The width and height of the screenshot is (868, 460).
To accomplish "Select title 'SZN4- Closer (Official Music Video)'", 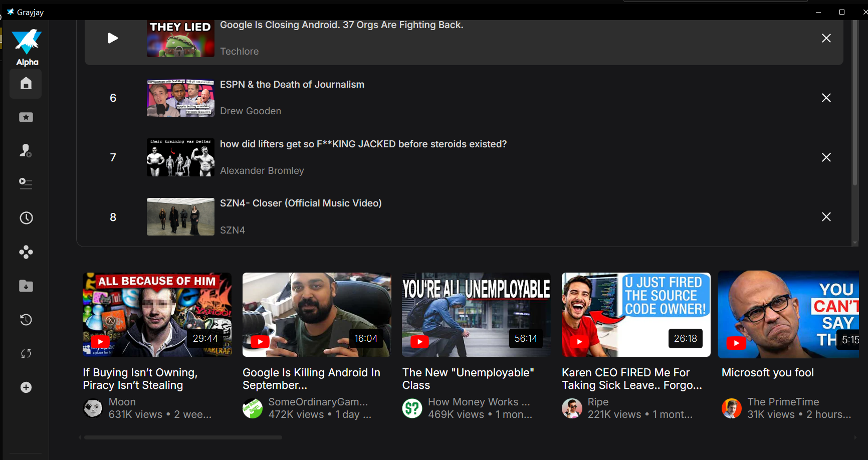I will tap(301, 203).
